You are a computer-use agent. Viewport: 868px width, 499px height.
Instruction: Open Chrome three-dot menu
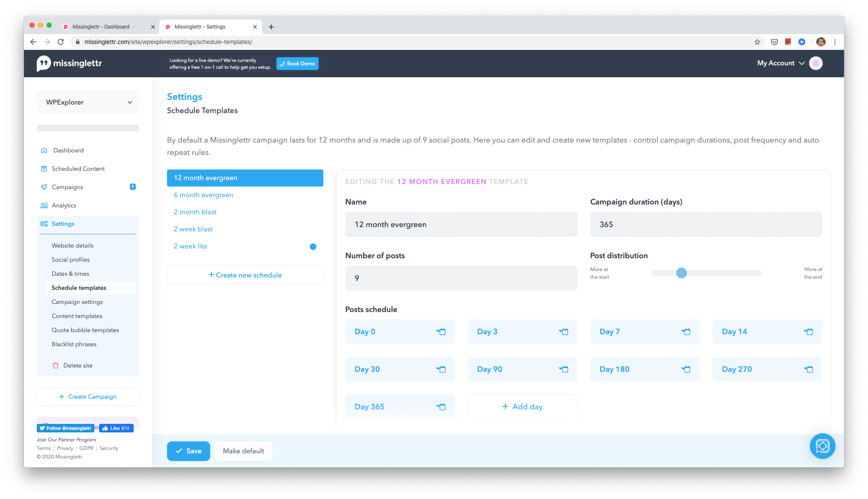[x=835, y=42]
